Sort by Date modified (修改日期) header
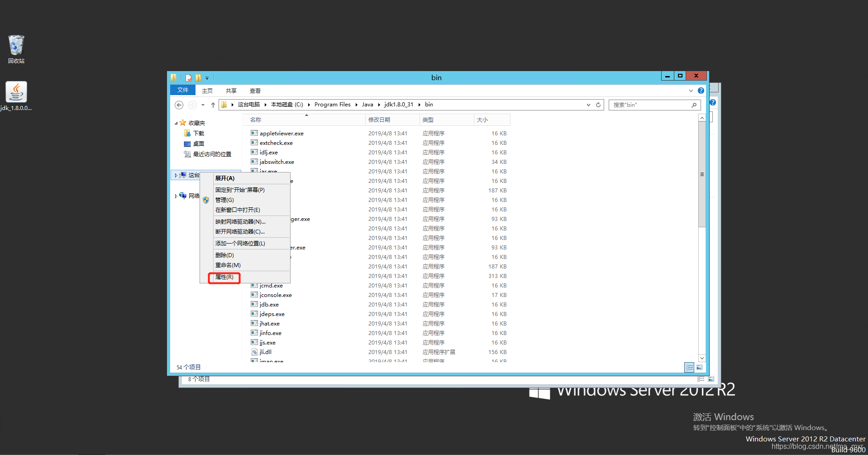The height and width of the screenshot is (455, 868). pyautogui.click(x=392, y=120)
